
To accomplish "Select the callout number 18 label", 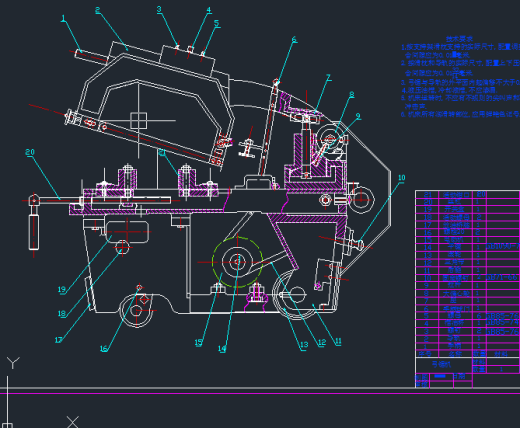I will [62, 314].
